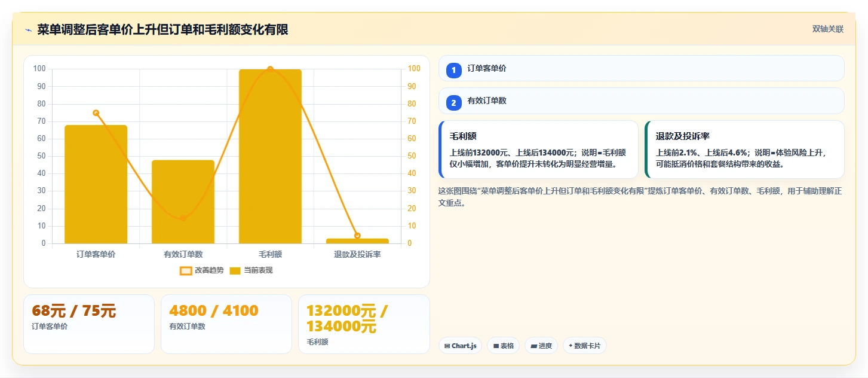Select the 订单客单价 bar in chart

coord(96,184)
